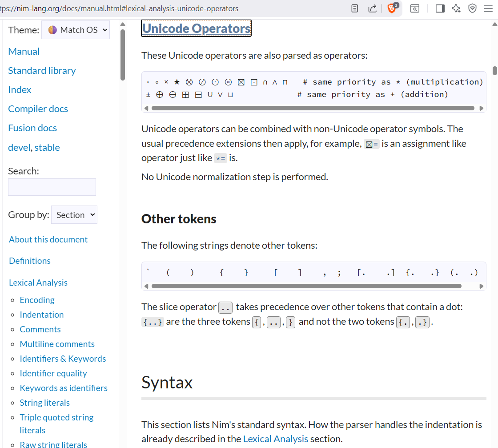Open Identifier equality entry
Screen dimensions: 498x448
click(x=53, y=373)
